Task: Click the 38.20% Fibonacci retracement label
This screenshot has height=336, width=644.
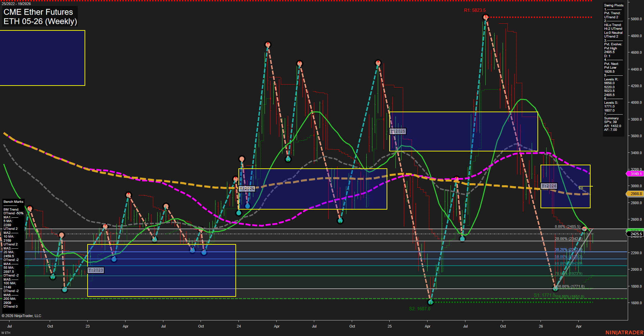Action: [x=568, y=249]
